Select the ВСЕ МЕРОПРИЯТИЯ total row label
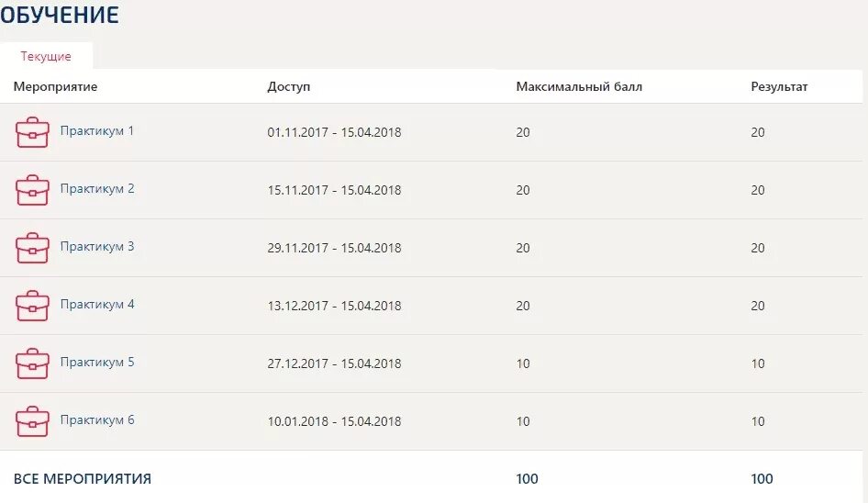868x503 pixels. (83, 478)
